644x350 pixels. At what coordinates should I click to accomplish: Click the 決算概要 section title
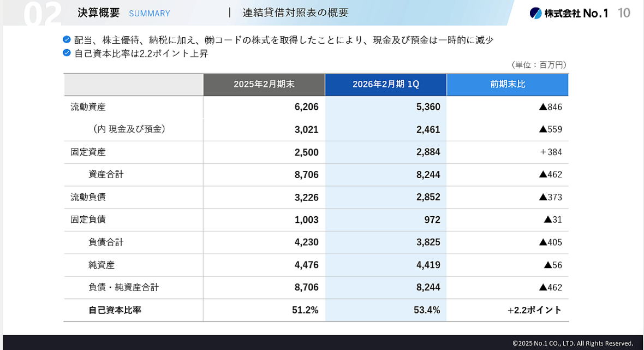pos(99,13)
